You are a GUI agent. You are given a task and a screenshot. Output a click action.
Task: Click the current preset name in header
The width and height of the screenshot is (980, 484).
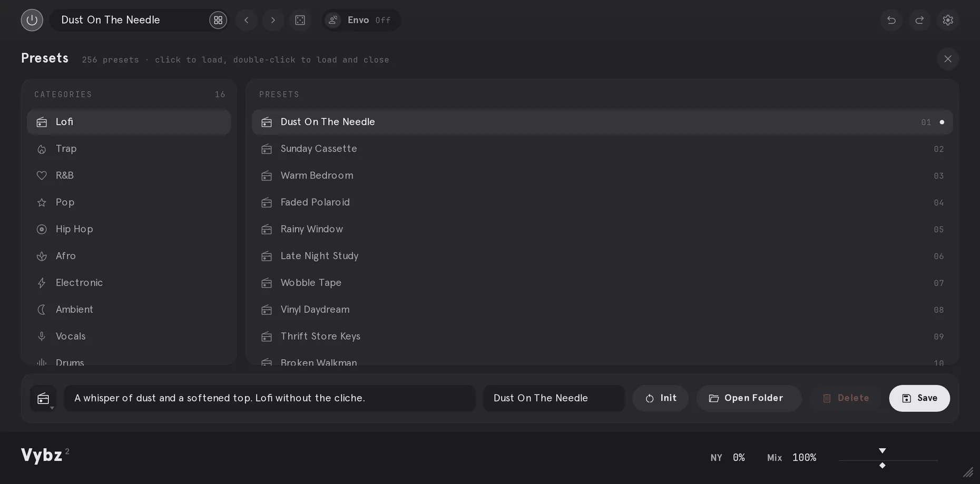pyautogui.click(x=111, y=20)
